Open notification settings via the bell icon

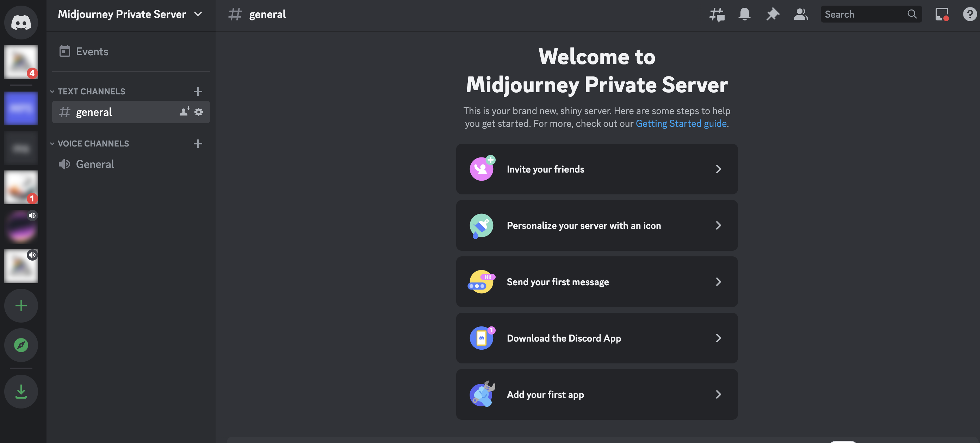point(744,14)
